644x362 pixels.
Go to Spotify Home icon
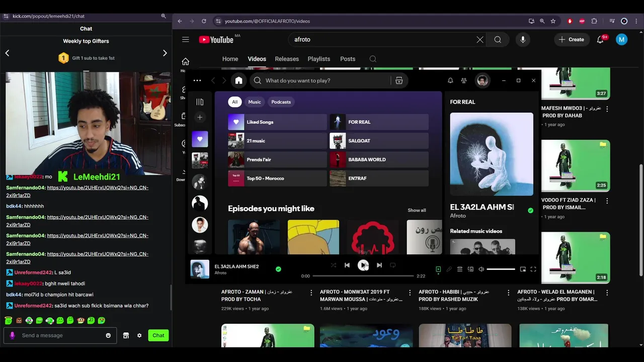[x=238, y=80]
